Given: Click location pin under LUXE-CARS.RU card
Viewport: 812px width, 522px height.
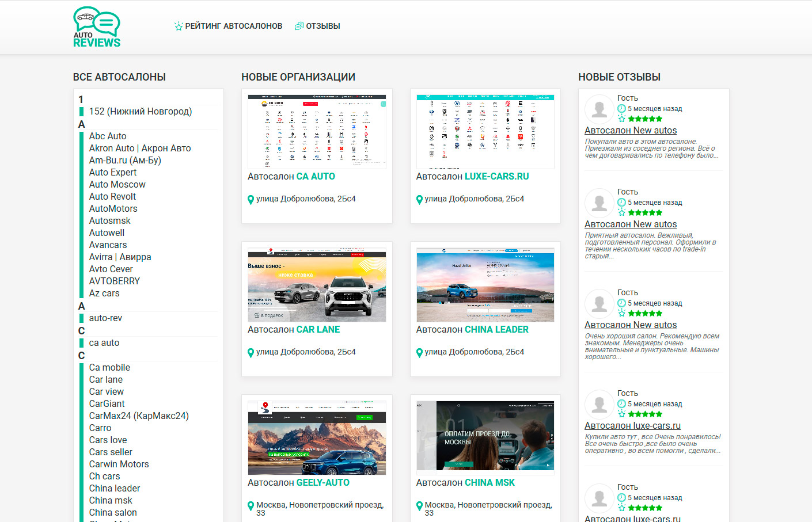Looking at the screenshot, I should click(x=419, y=200).
